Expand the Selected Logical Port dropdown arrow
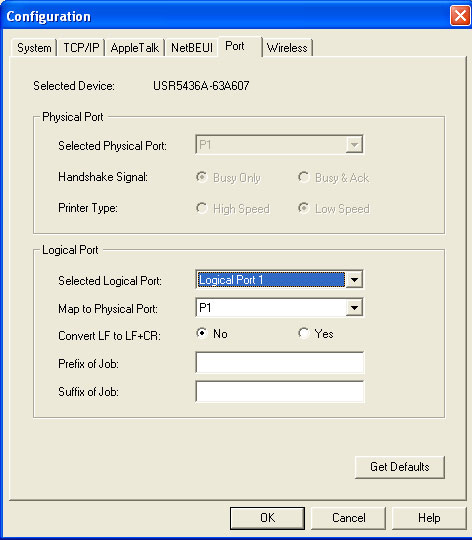472x540 pixels. pos(354,280)
